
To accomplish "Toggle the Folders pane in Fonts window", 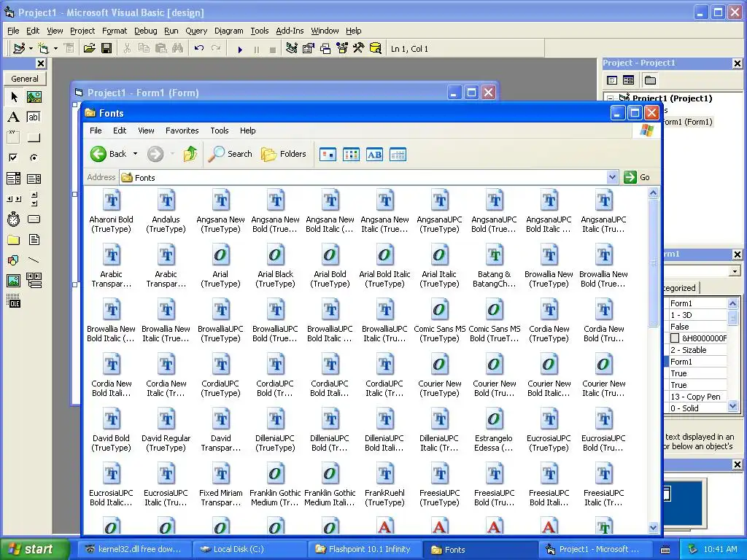I will [x=284, y=154].
